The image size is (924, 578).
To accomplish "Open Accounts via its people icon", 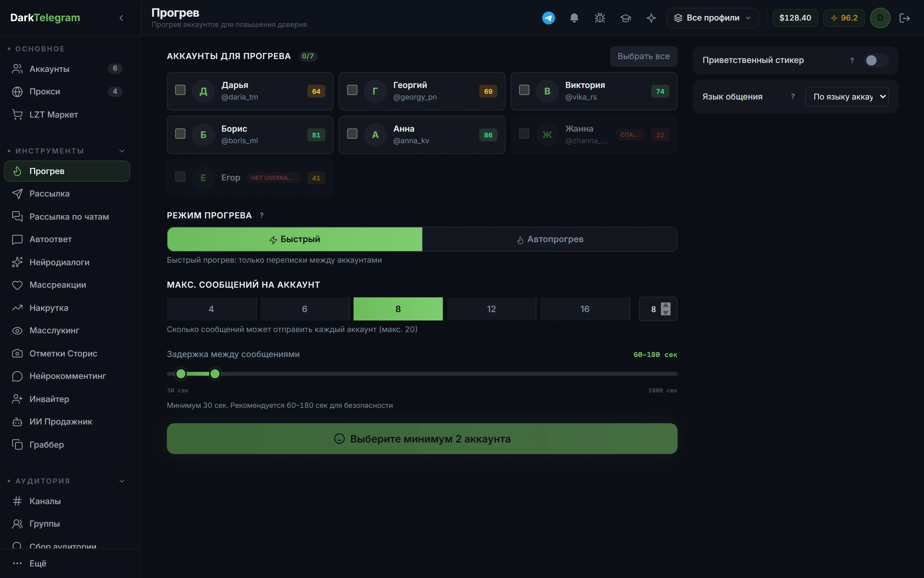I will 17,69.
